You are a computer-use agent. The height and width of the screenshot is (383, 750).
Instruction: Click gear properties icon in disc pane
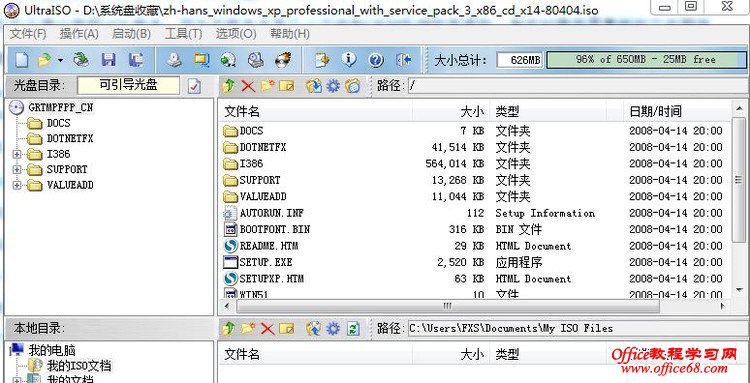tap(333, 86)
